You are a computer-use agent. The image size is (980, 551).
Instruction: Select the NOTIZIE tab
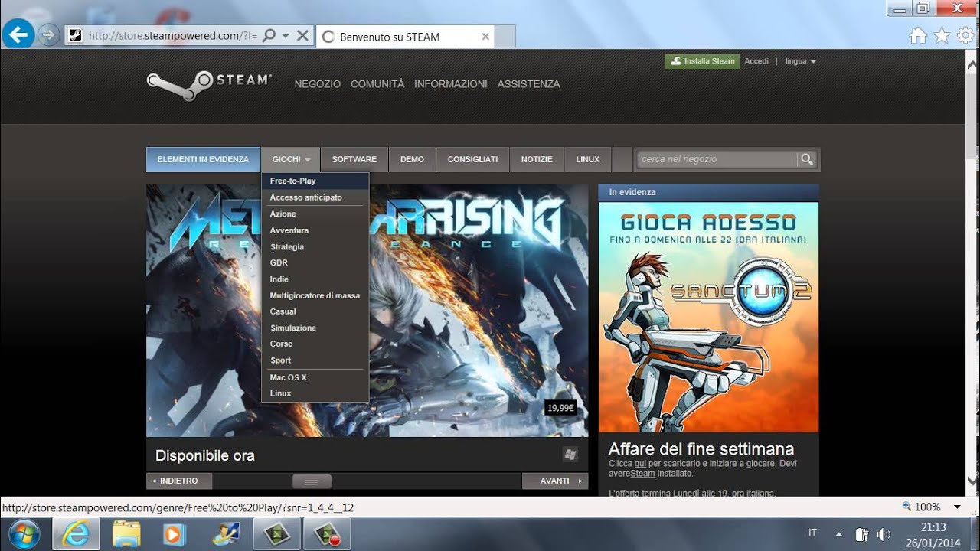pos(537,159)
